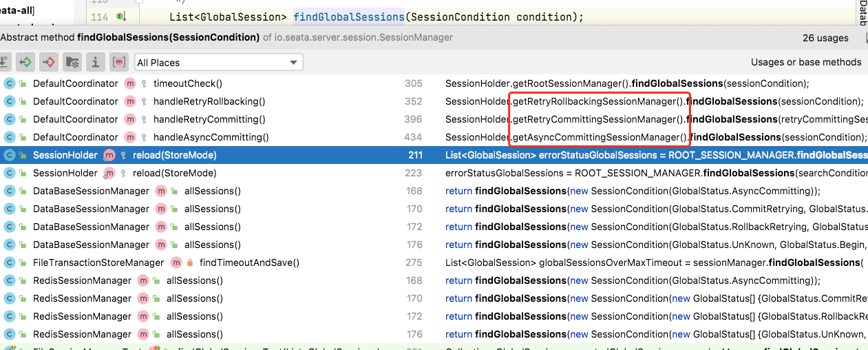Click the getRetryCommittingSessionManager() code snippet
Viewport: 868px width, 350px height.
pos(600,119)
